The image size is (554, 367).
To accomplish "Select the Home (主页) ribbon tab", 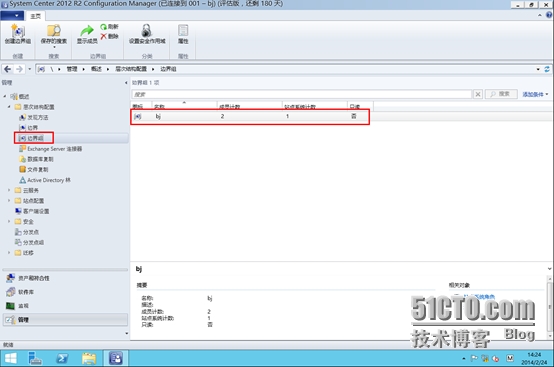I will 35,16.
